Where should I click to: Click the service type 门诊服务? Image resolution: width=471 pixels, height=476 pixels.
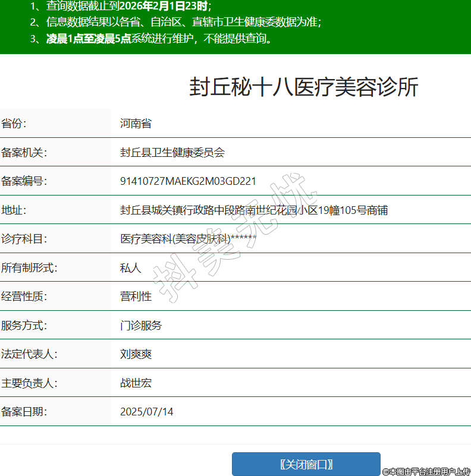(141, 326)
